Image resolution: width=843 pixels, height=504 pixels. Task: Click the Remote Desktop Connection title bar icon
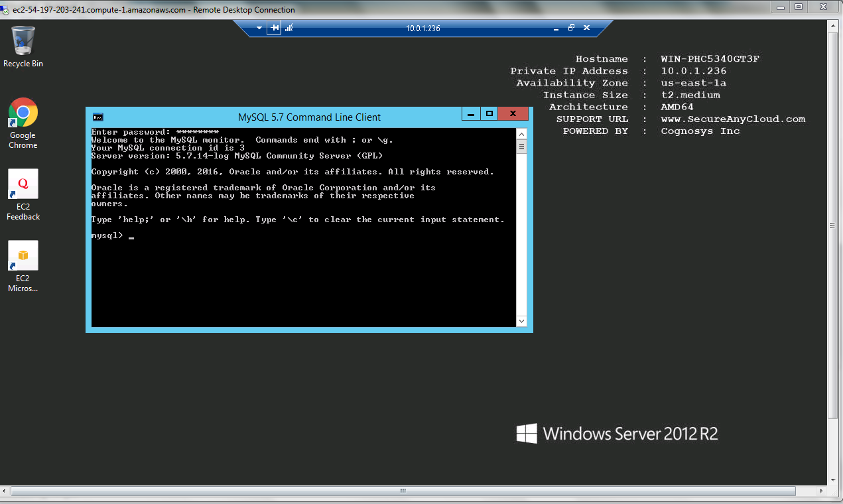point(6,10)
